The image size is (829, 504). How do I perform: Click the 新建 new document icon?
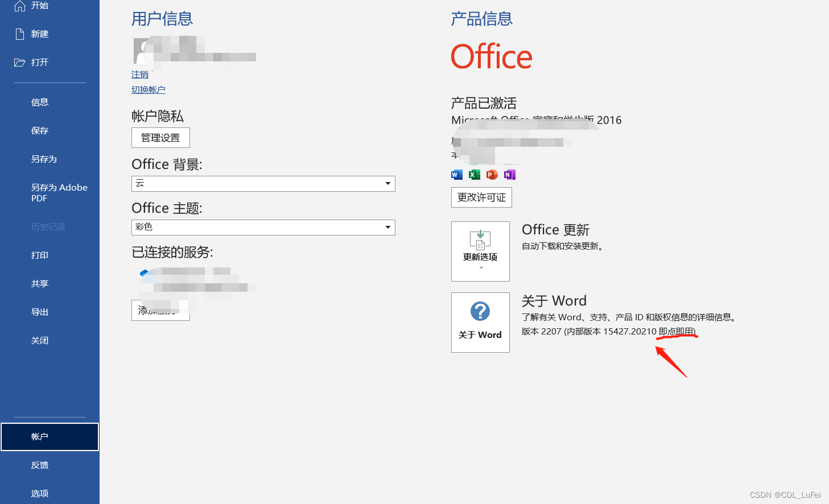pos(19,34)
